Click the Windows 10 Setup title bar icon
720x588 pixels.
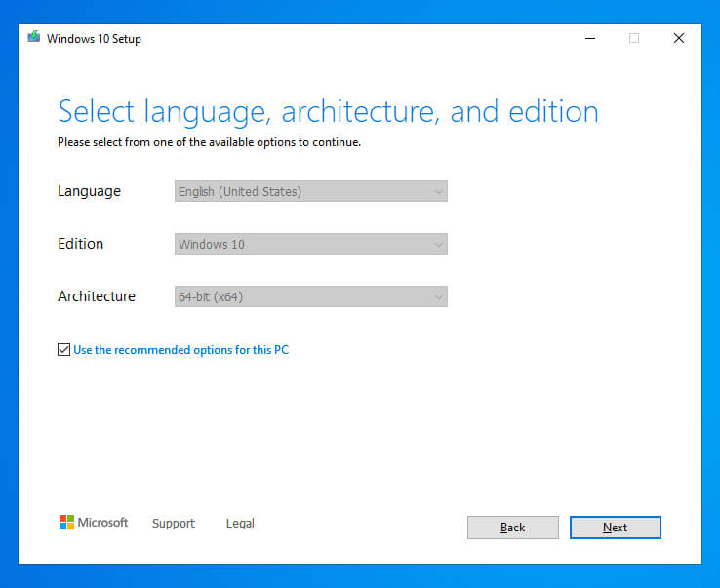point(33,37)
